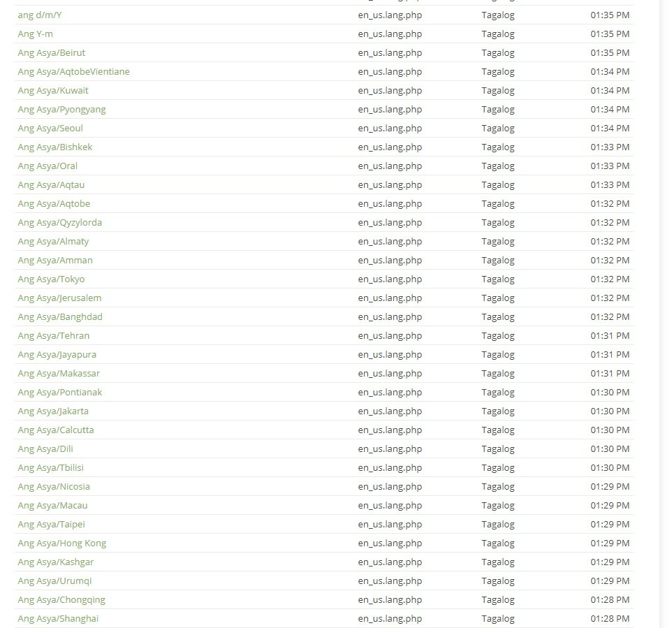
Task: Click the 'Ang Asya/Nicosia' link
Action: 54,486
